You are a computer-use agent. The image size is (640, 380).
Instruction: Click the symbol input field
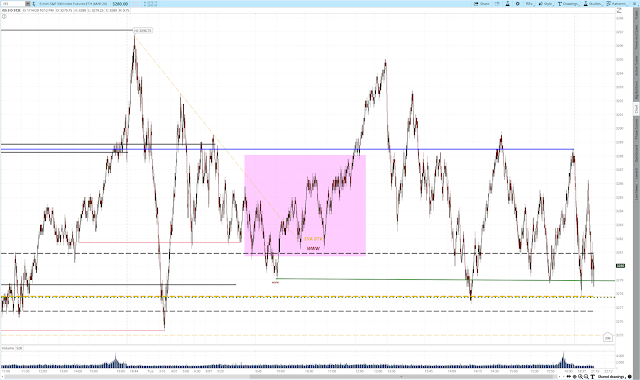pyautogui.click(x=13, y=4)
